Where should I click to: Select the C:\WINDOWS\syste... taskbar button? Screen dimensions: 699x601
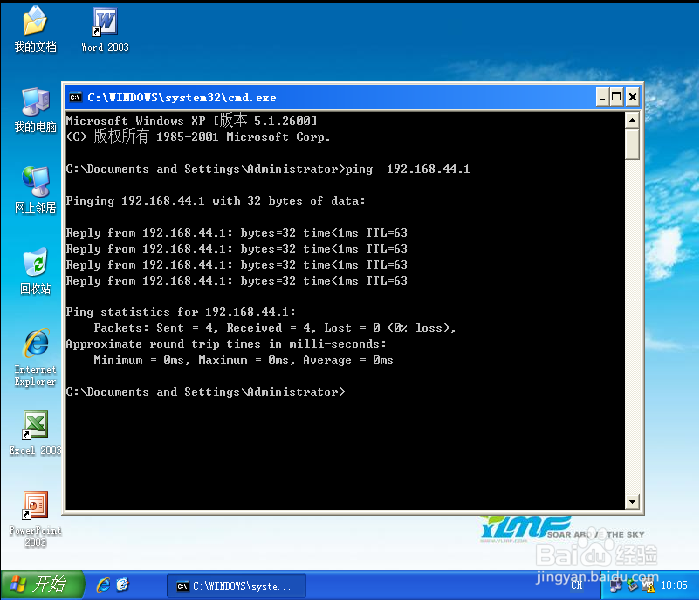tap(236, 586)
